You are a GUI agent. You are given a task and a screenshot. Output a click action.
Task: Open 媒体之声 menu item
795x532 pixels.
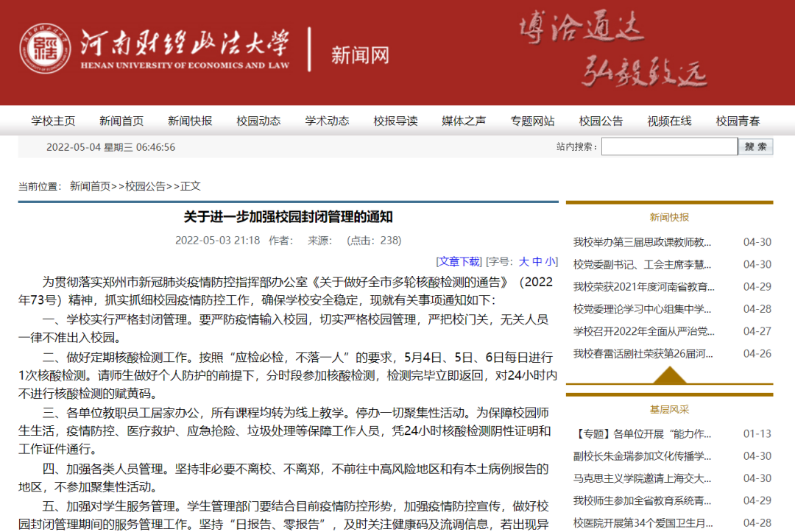click(464, 121)
